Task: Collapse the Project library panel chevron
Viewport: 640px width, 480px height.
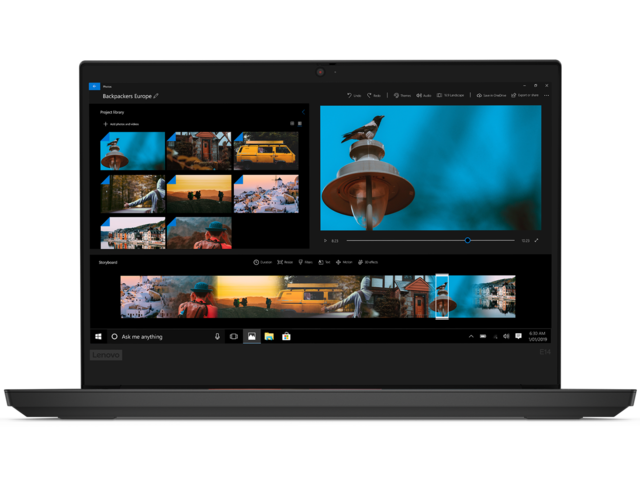Action: point(303,112)
